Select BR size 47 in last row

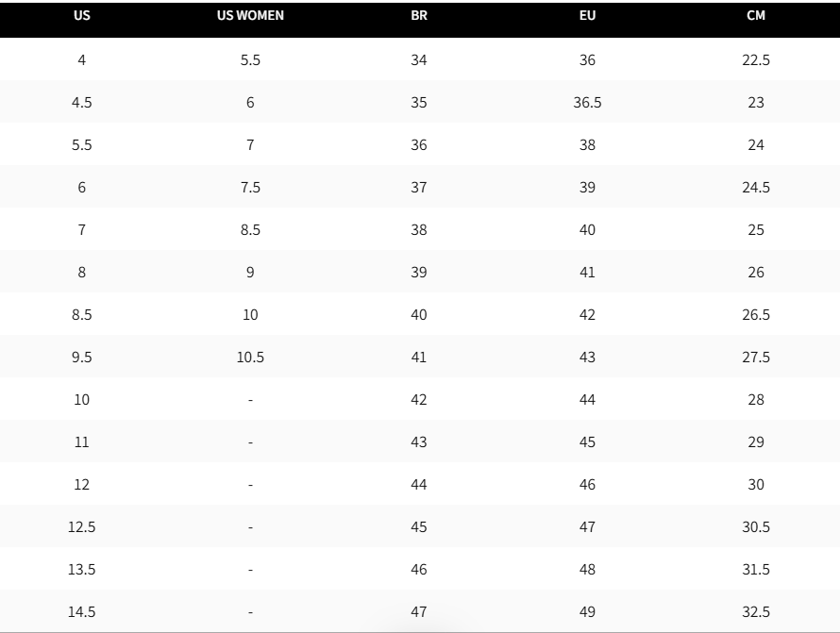pos(419,611)
